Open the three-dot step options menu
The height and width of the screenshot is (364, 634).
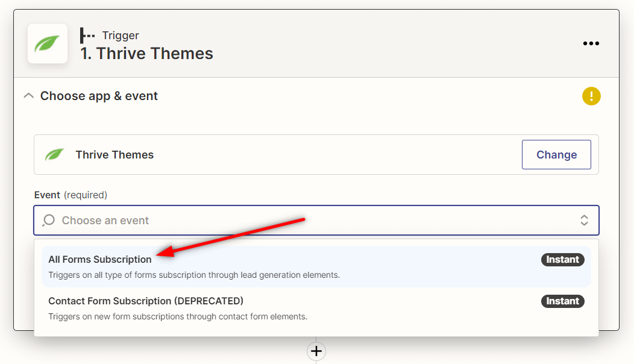(x=591, y=43)
